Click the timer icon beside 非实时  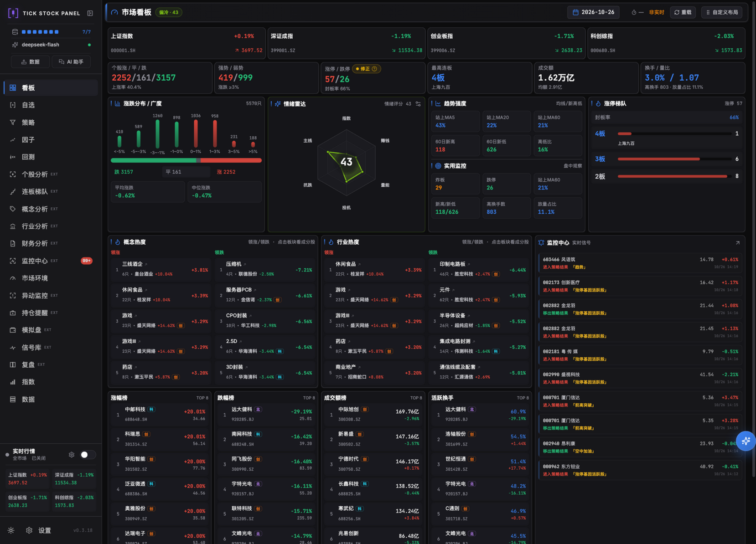[634, 12]
